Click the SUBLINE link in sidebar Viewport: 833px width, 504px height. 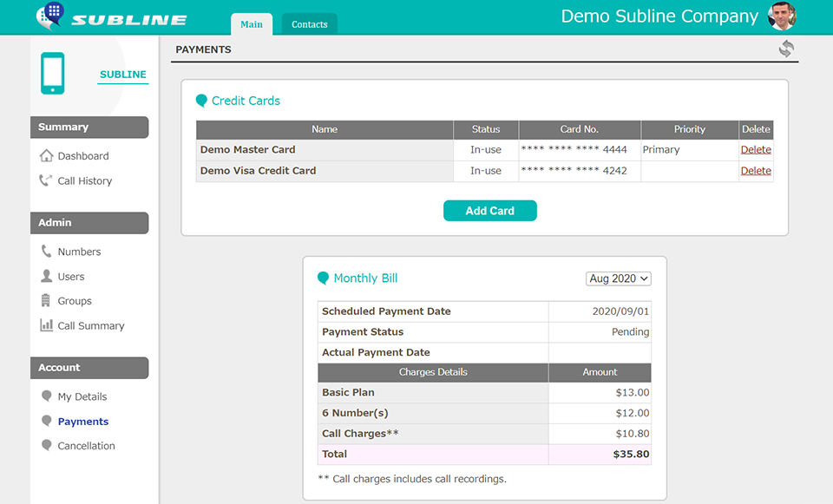coord(123,75)
